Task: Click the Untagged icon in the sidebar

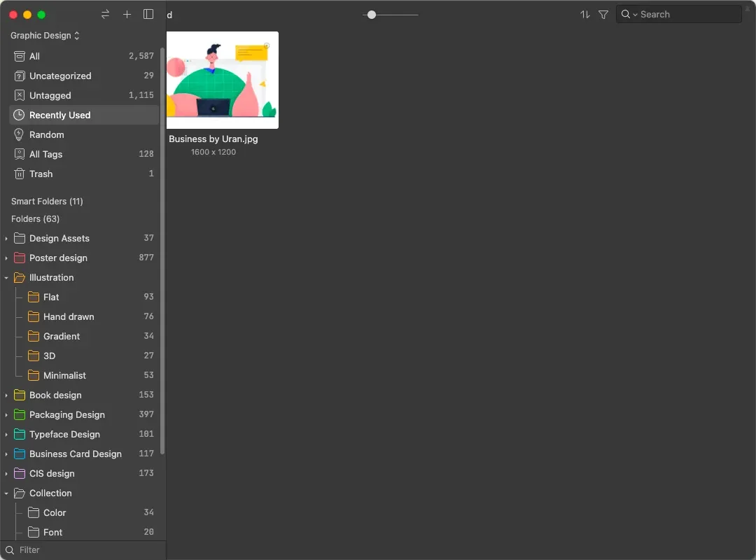Action: click(20, 95)
